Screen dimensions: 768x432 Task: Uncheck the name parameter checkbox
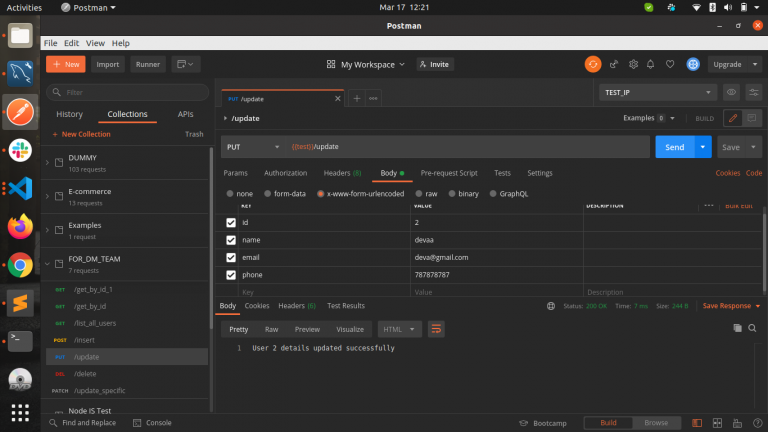pos(231,240)
